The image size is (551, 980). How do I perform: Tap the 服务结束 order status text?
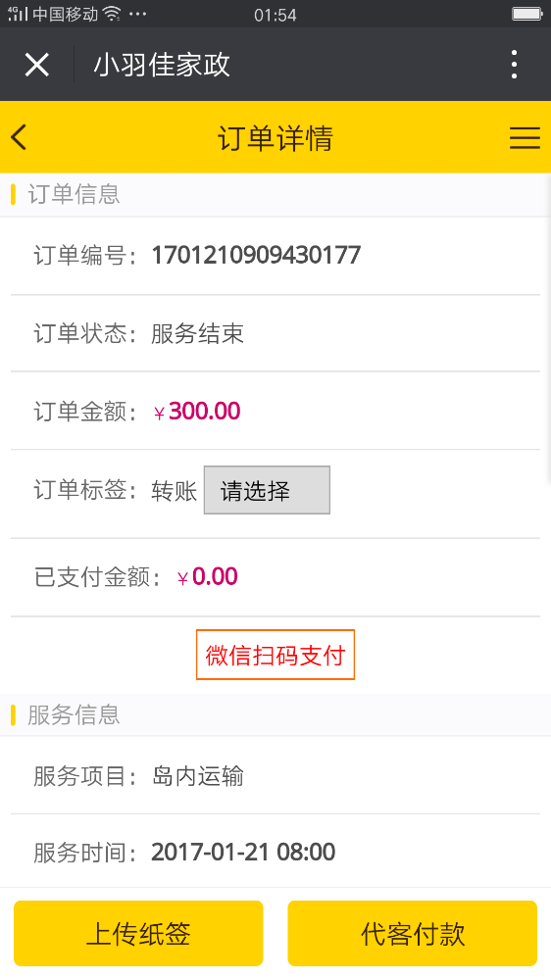[x=197, y=333]
